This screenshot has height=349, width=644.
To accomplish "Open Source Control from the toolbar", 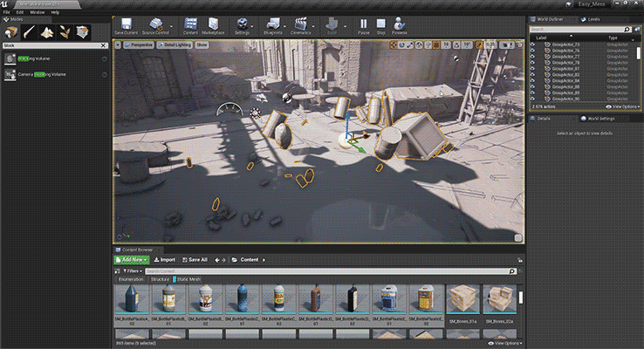I will (158, 25).
